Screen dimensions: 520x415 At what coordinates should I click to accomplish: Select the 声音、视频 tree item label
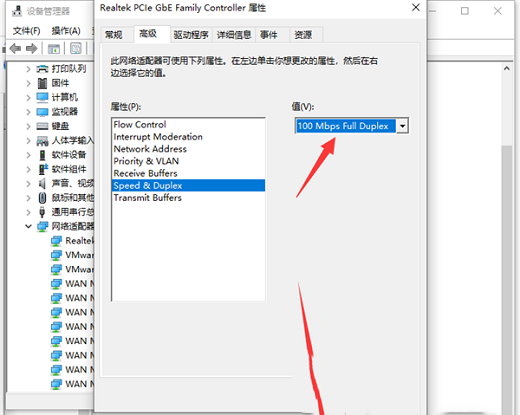[73, 183]
